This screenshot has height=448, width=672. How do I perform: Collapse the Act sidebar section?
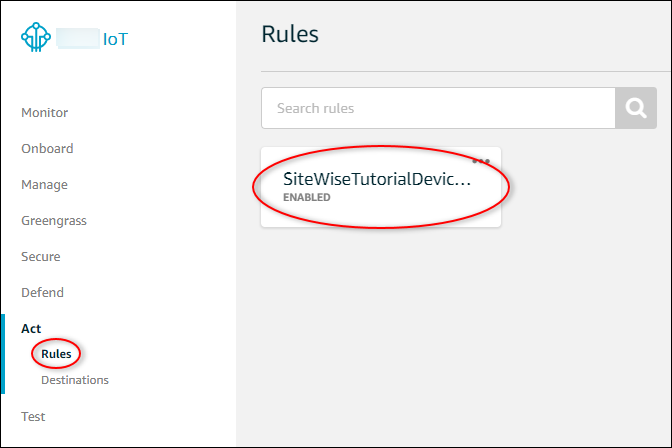[x=31, y=329]
